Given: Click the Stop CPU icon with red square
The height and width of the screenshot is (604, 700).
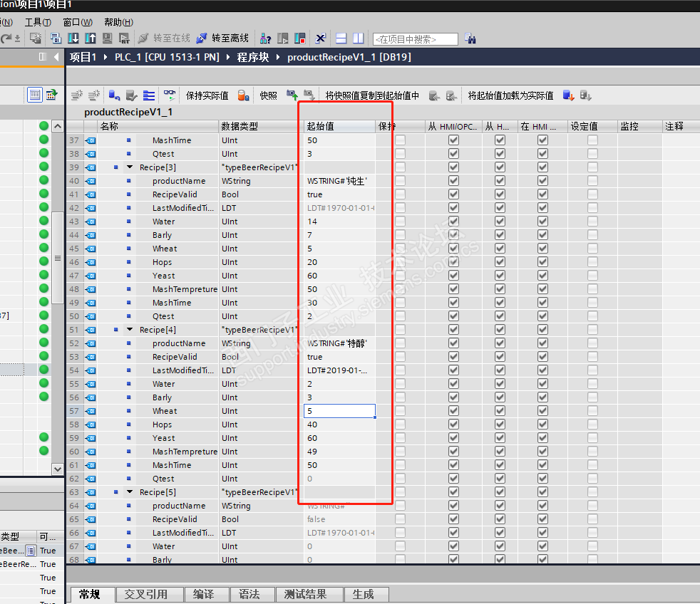Looking at the screenshot, I should pos(299,38).
